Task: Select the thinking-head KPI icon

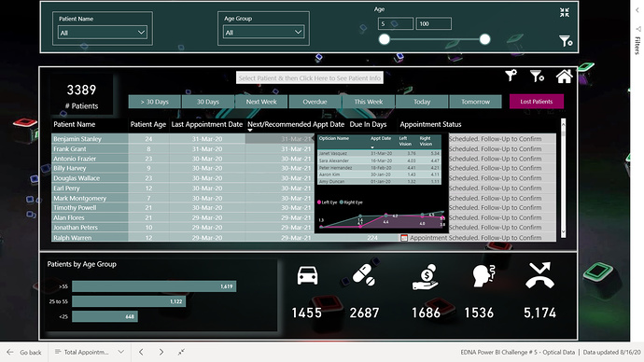Action: tap(483, 275)
